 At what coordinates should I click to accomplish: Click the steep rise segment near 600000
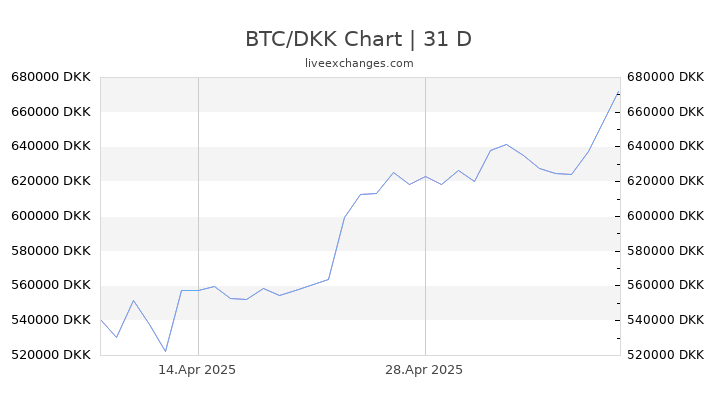pos(337,248)
